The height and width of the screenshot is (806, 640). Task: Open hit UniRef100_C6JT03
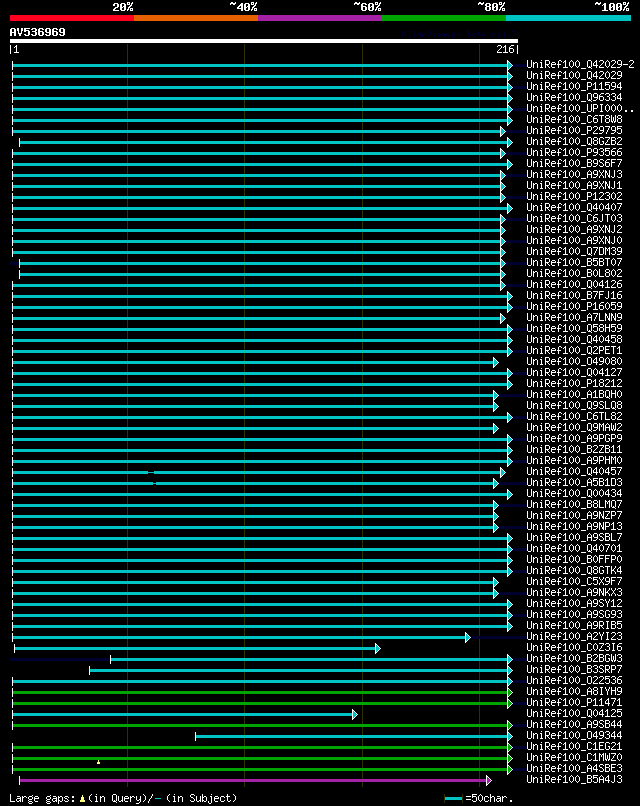(574, 218)
